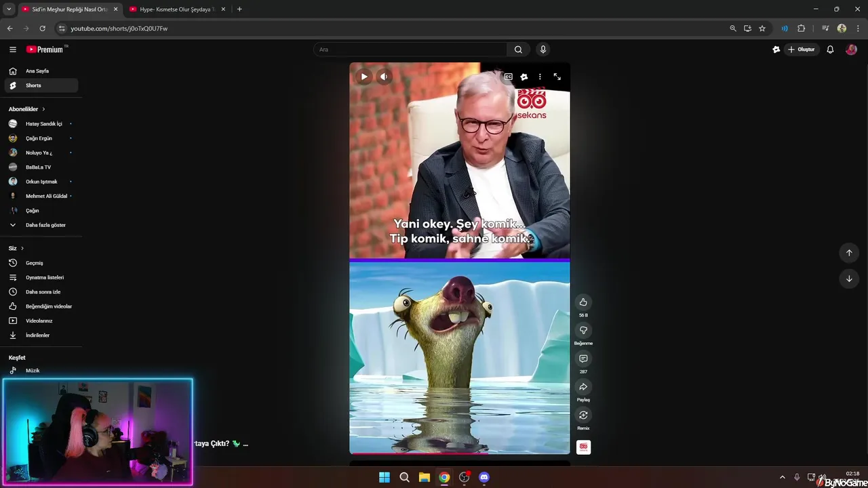Click the YouTube Premium logo
Screen dimensions: 868x488
click(x=46, y=49)
